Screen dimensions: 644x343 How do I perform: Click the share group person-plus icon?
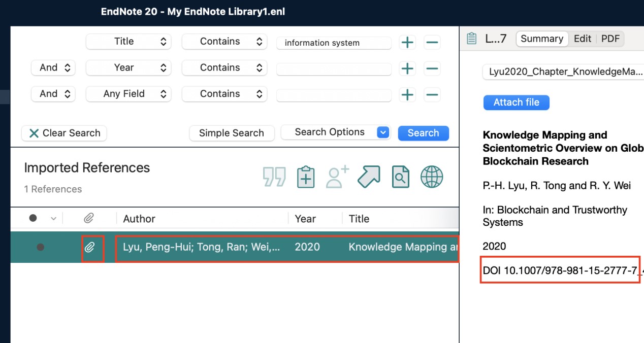click(x=337, y=177)
